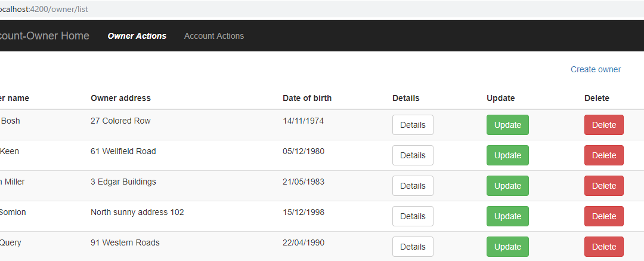The image size is (644, 261).
Task: Open Account Actions in the navbar
Action: point(214,36)
